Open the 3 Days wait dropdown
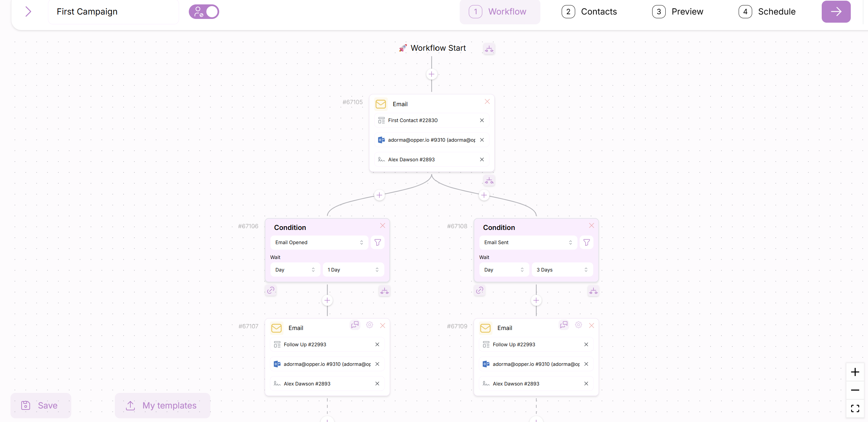The width and height of the screenshot is (868, 422). 562,270
